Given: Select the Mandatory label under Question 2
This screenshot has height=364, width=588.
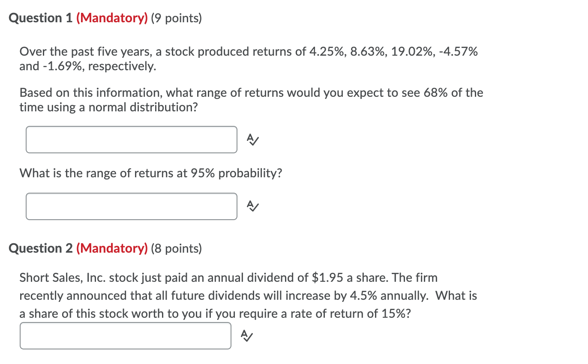Looking at the screenshot, I should [112, 248].
